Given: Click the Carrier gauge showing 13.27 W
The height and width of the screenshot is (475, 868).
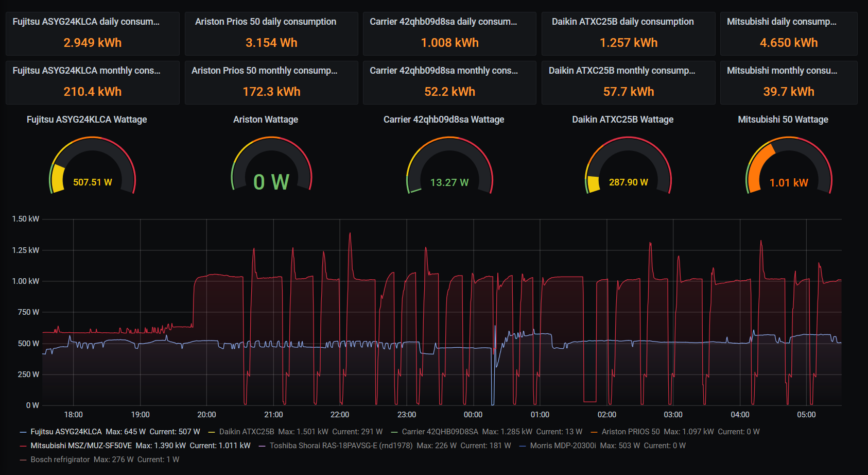Looking at the screenshot, I should tap(449, 166).
